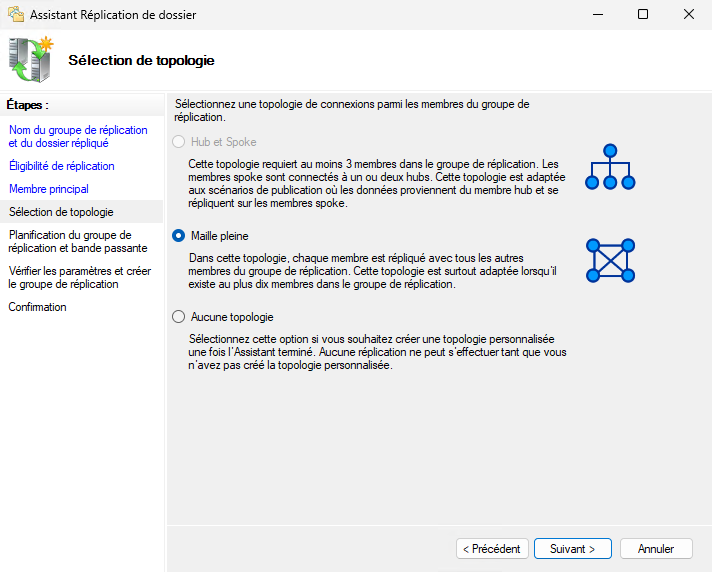Click the Hub et Spoke description text
The width and height of the screenshot is (712, 572).
[377, 183]
